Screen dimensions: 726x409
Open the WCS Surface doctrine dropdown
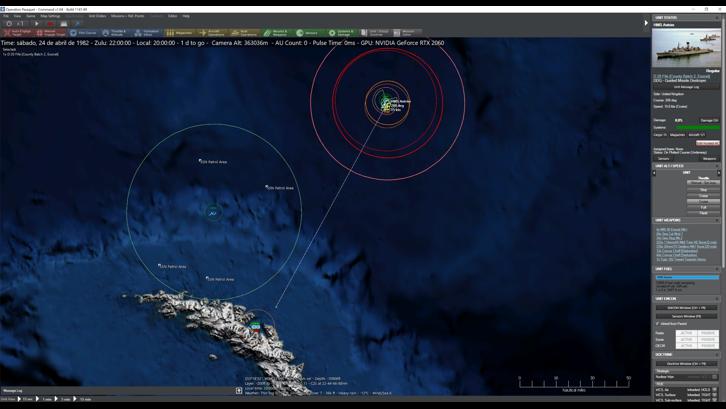coord(716,395)
